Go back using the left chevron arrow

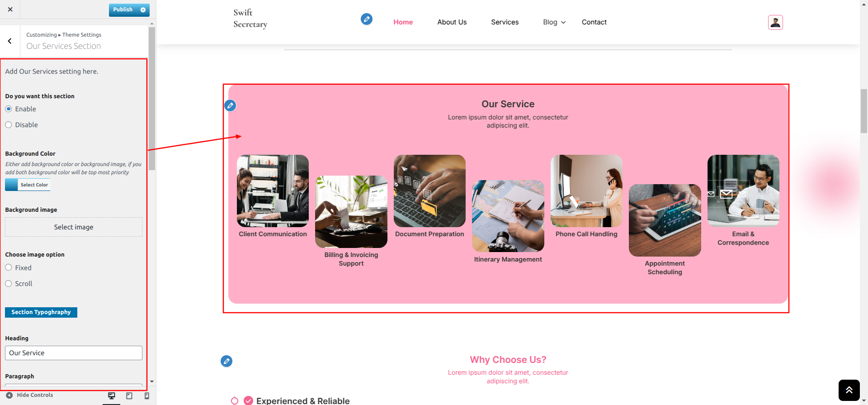coord(9,41)
